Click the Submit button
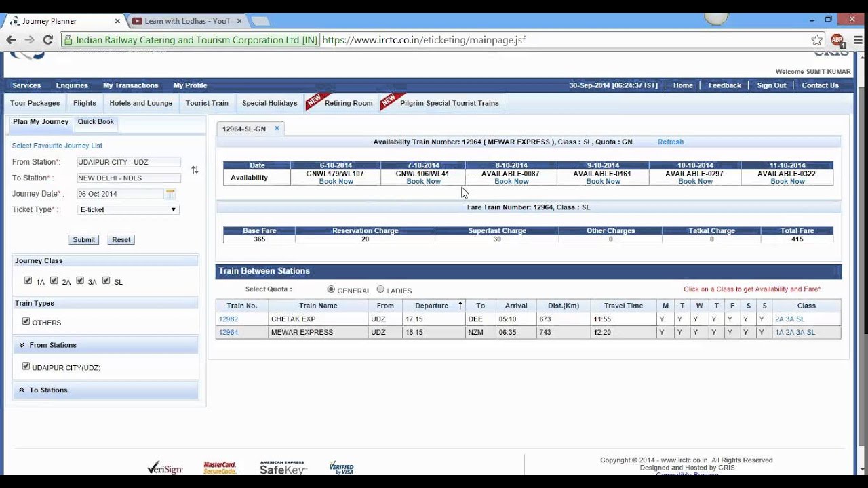Viewport: 868px width, 488px height. click(84, 239)
